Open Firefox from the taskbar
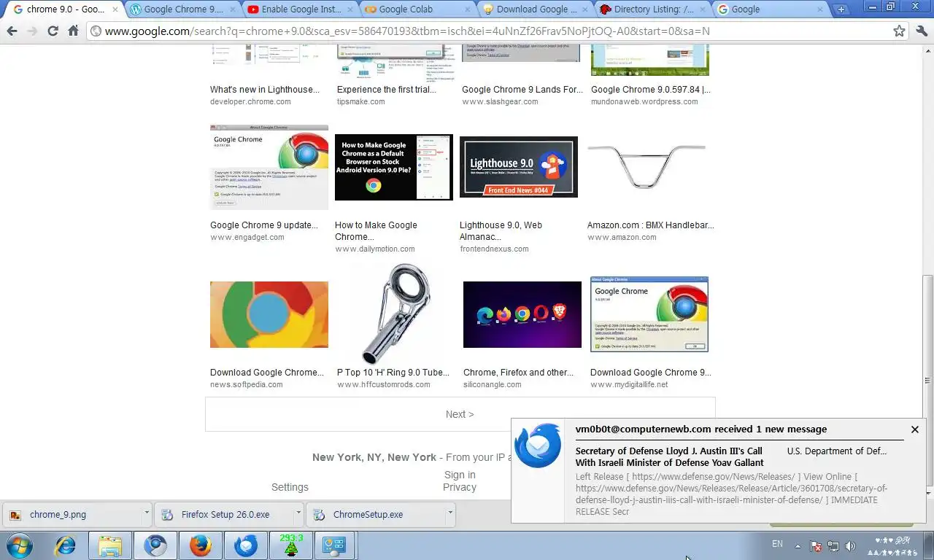The height and width of the screenshot is (560, 934). tap(200, 545)
